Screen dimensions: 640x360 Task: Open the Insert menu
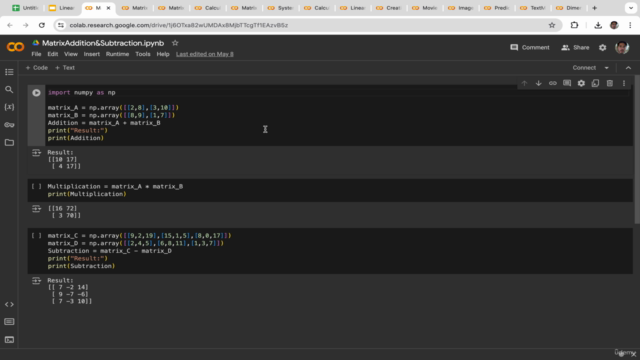tap(91, 54)
